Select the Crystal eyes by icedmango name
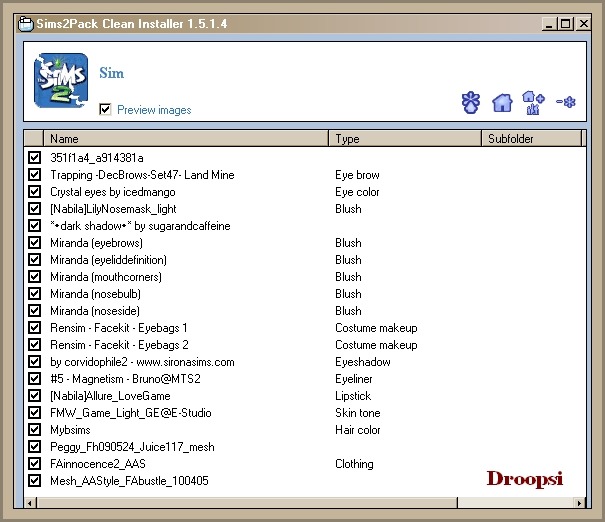 [x=113, y=192]
